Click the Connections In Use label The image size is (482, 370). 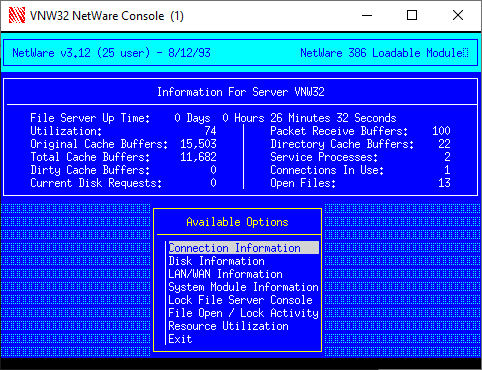(x=327, y=170)
